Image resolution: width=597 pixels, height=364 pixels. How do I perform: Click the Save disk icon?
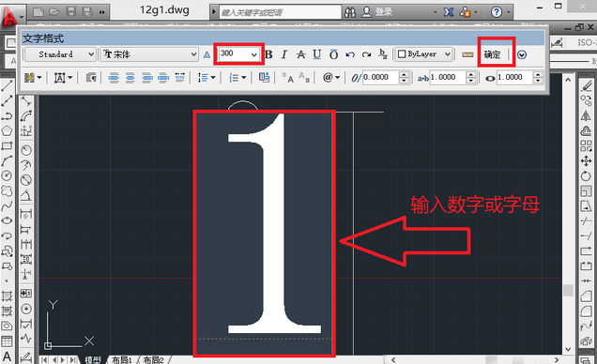pyautogui.click(x=70, y=12)
